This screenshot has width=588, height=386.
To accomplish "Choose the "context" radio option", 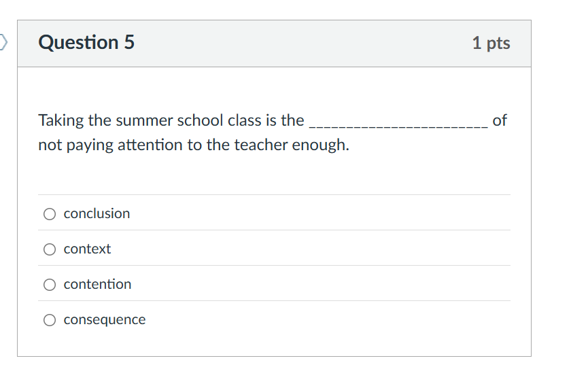I will point(50,249).
